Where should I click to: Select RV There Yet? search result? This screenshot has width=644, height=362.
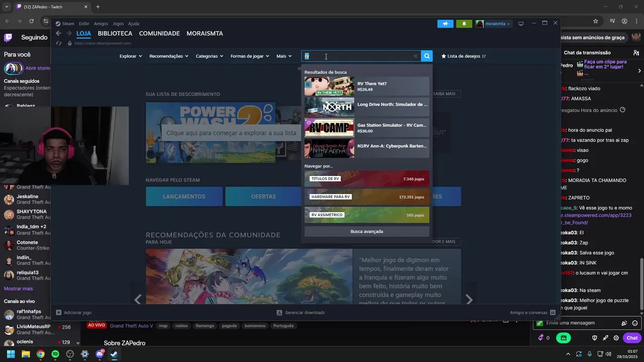pyautogui.click(x=367, y=86)
